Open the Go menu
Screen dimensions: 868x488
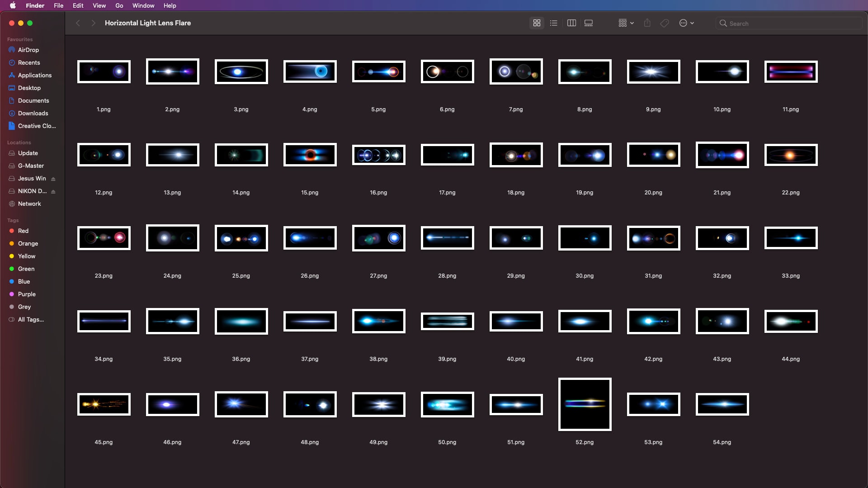click(119, 5)
